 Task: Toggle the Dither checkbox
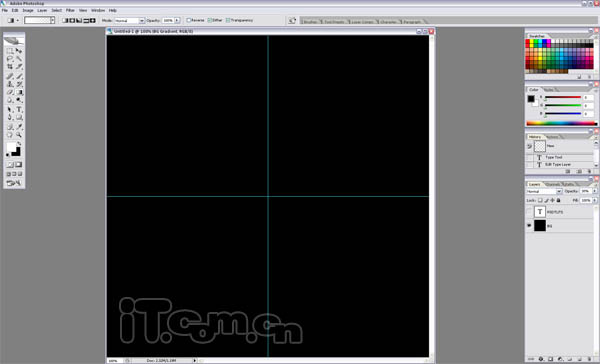[x=210, y=20]
